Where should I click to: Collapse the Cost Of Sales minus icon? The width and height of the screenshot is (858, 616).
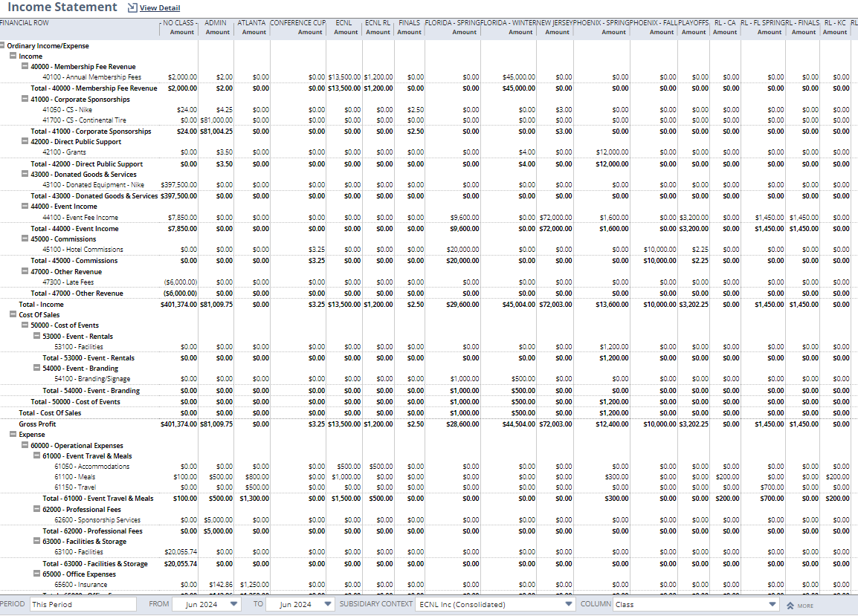click(x=13, y=314)
